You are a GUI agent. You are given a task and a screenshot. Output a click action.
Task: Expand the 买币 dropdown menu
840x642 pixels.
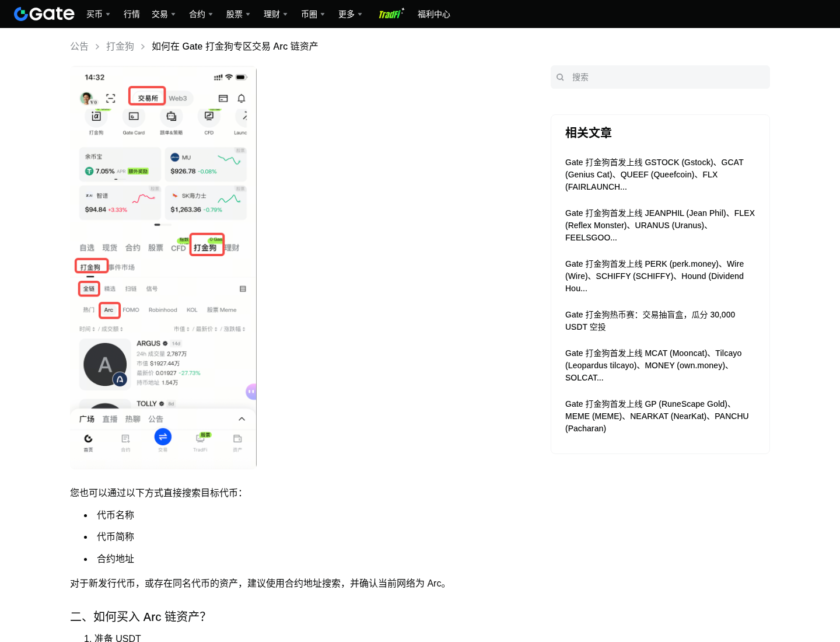pos(99,14)
